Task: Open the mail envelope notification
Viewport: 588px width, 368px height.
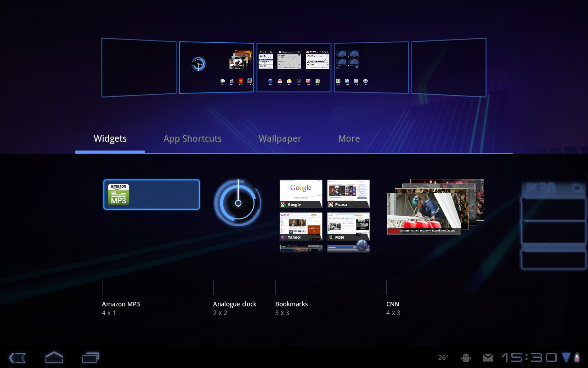Action: click(488, 357)
